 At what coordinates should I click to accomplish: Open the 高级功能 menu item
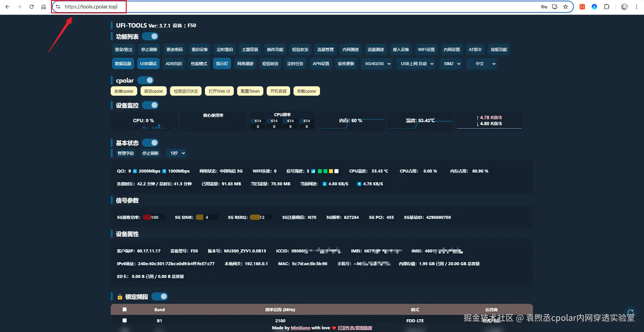tap(499, 50)
